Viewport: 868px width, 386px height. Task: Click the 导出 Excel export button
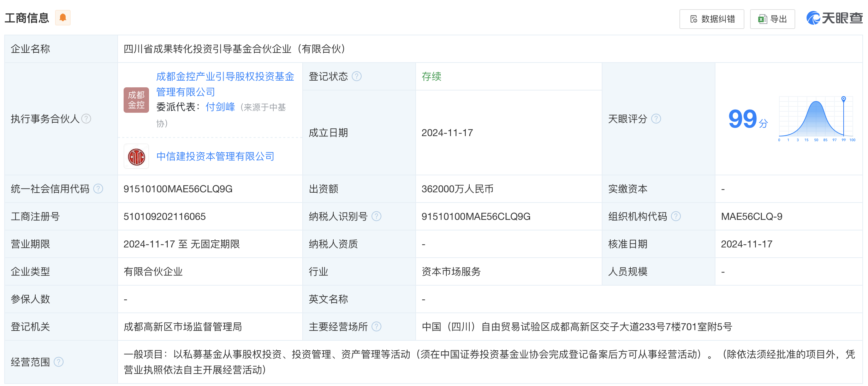coord(772,19)
